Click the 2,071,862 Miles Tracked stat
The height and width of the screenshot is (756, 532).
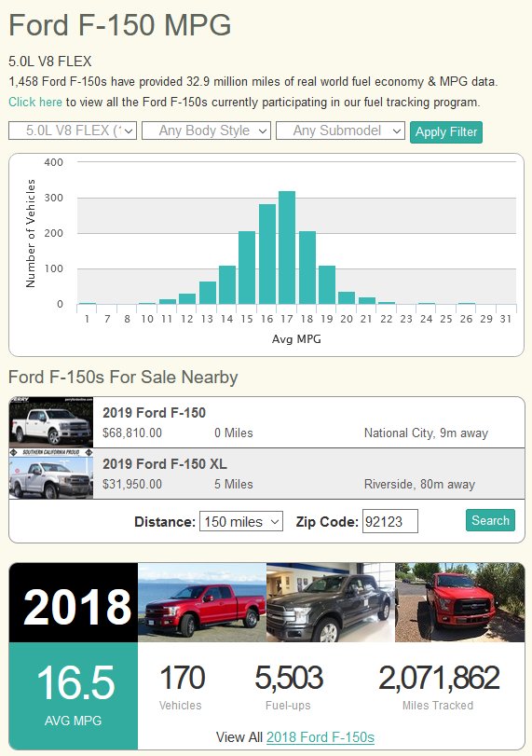click(439, 687)
